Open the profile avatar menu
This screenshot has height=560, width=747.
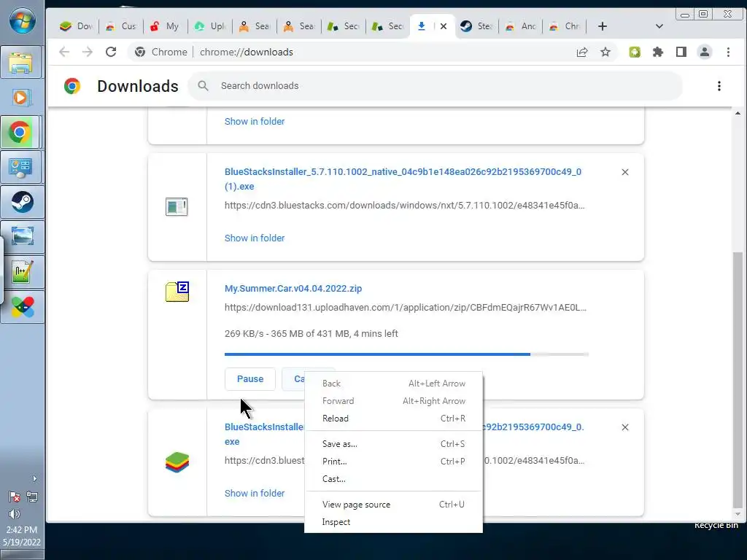705,52
